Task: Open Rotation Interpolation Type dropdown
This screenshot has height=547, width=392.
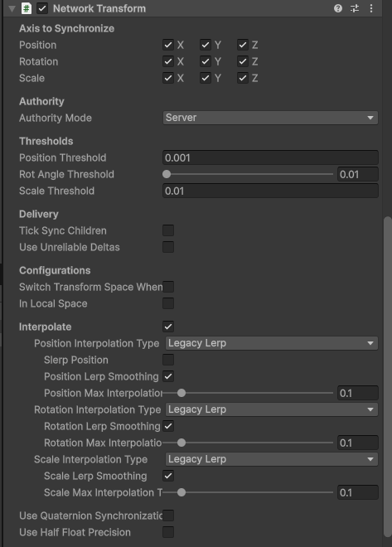Action: pos(272,409)
